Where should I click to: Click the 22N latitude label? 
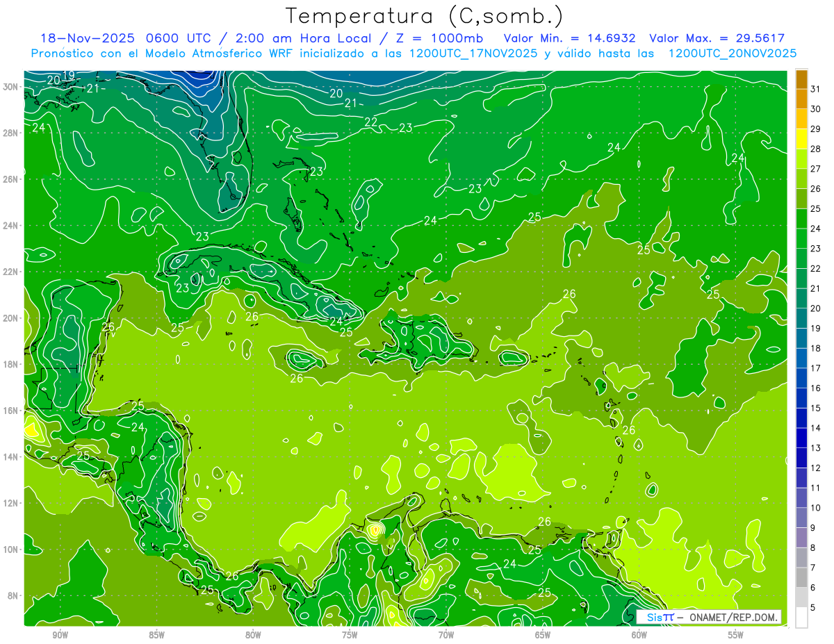point(10,272)
